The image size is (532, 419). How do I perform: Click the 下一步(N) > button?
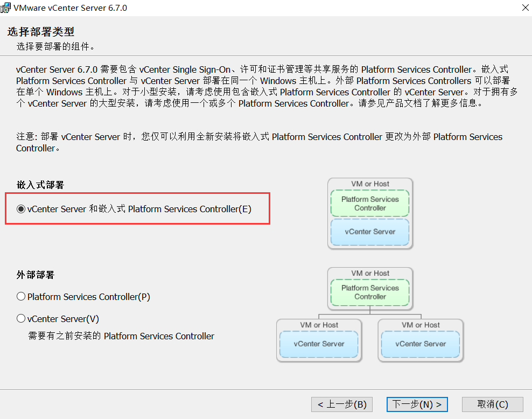click(417, 404)
